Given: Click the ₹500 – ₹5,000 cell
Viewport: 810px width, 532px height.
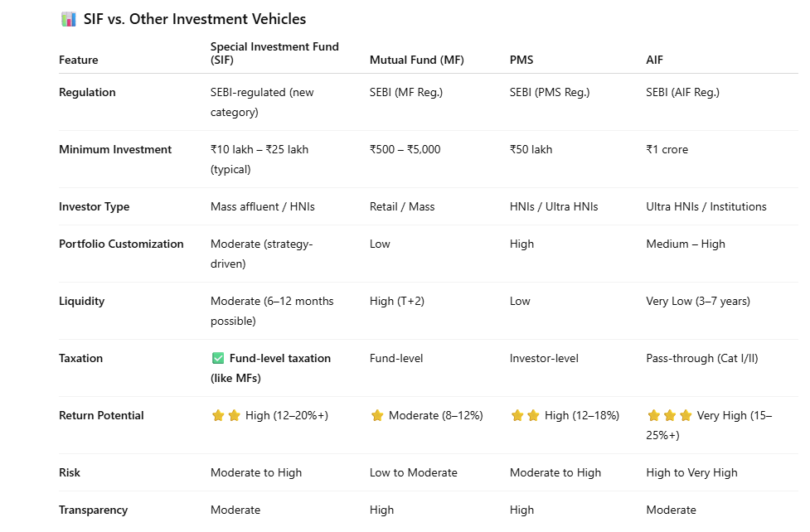Looking at the screenshot, I should coord(405,150).
